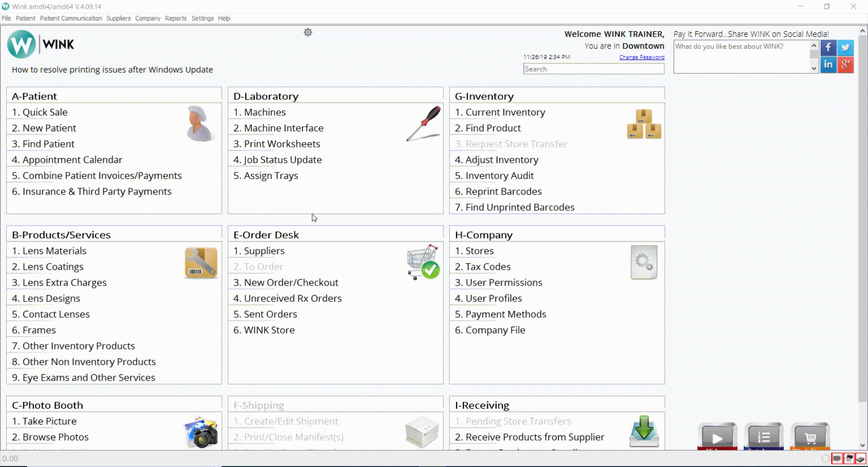Open Frames under B-Products/Services
This screenshot has height=467, width=868.
(34, 330)
